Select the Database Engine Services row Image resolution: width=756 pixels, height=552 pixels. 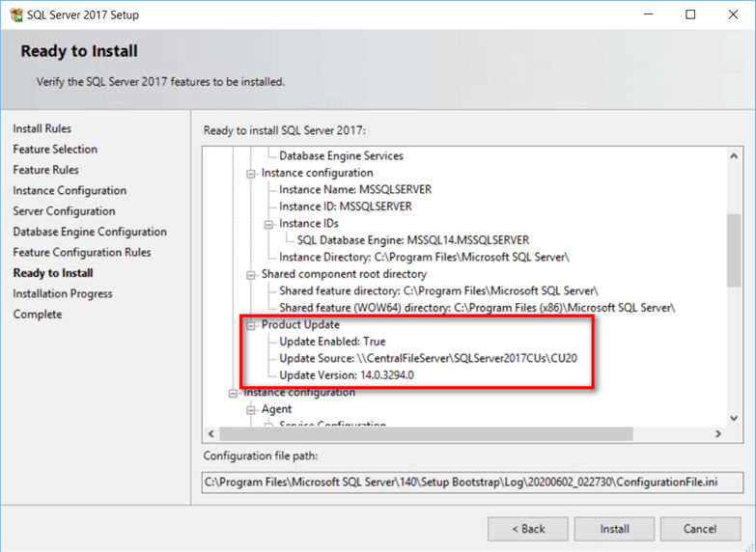tap(341, 156)
